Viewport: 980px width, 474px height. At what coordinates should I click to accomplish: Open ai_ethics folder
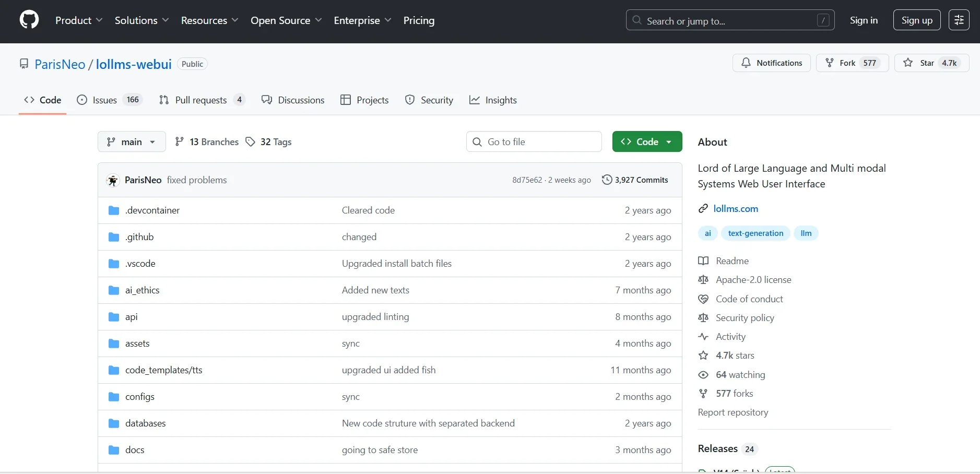pyautogui.click(x=142, y=290)
